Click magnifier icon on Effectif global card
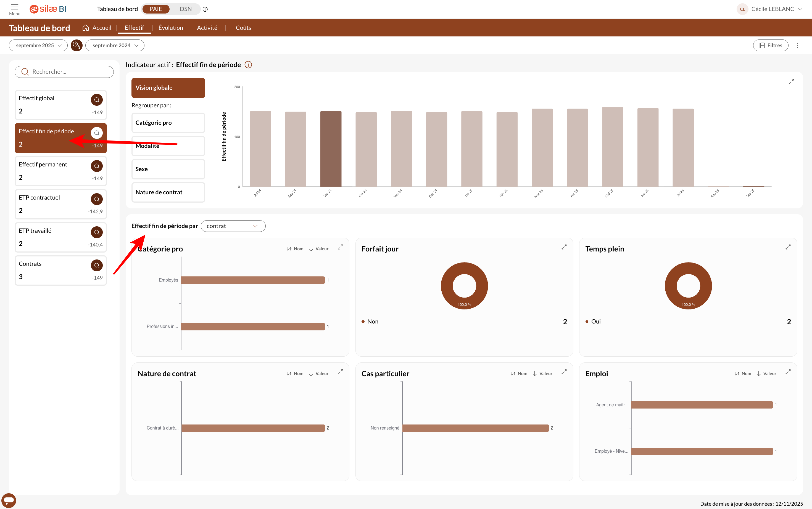Viewport: 812px width, 509px height. pyautogui.click(x=97, y=100)
